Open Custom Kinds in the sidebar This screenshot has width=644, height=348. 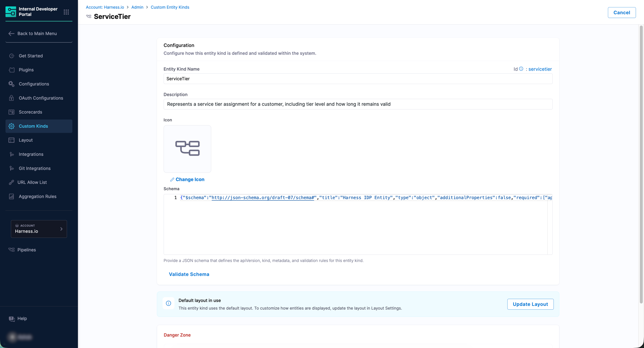pos(33,126)
